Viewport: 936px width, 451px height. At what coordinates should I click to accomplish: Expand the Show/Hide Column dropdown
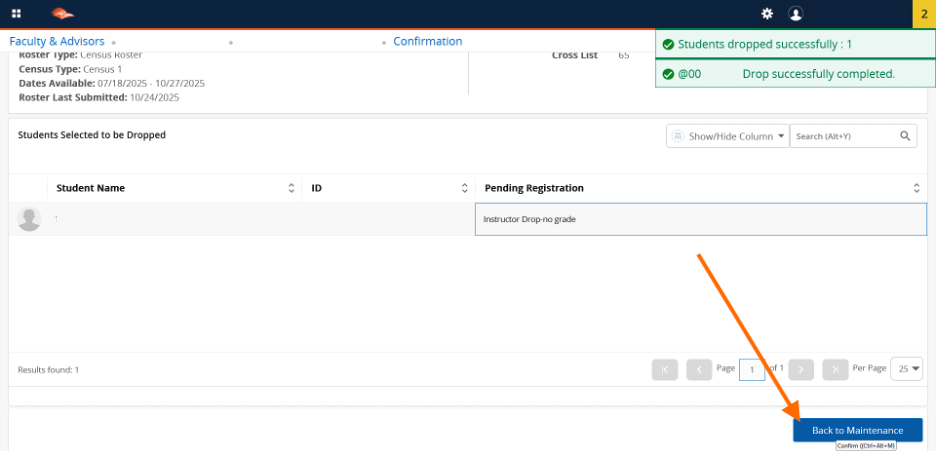pyautogui.click(x=727, y=136)
